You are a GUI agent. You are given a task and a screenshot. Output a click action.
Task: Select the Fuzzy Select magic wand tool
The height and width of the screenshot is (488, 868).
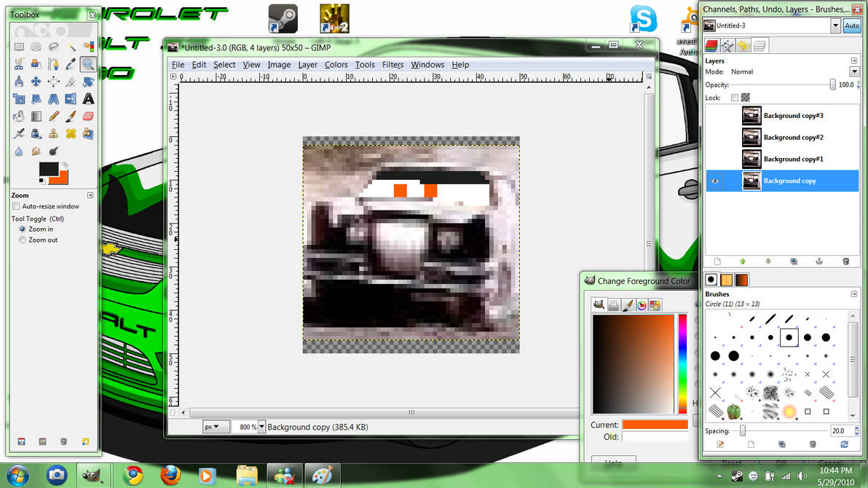pos(71,47)
